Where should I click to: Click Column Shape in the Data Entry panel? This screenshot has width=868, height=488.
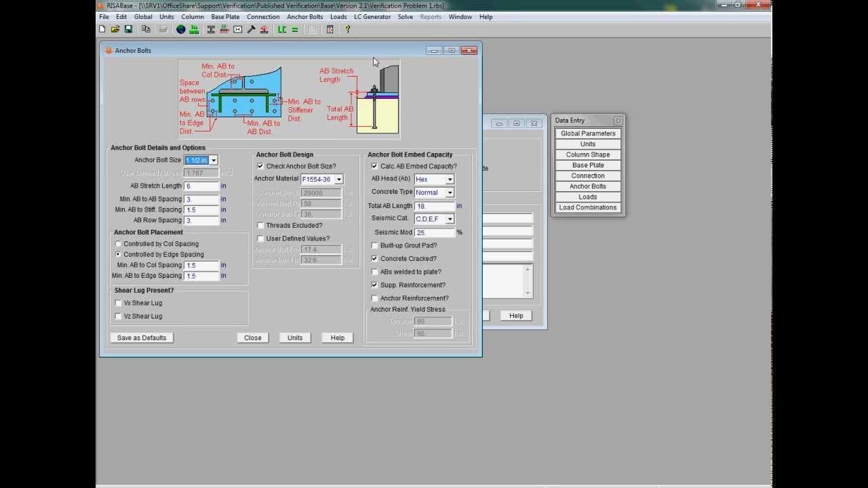coord(588,155)
